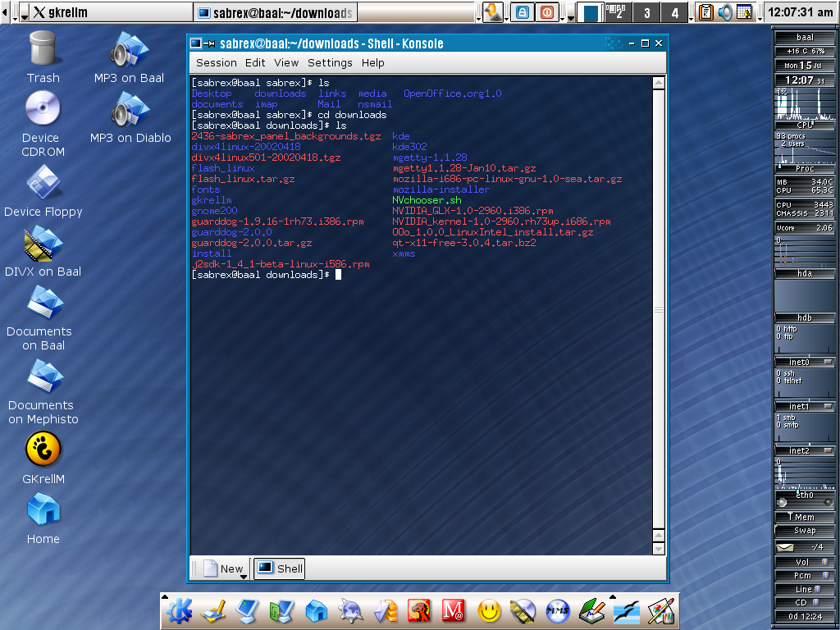840x630 pixels.
Task: Launch Mozilla red dinosaur icon in dock
Action: 420,610
